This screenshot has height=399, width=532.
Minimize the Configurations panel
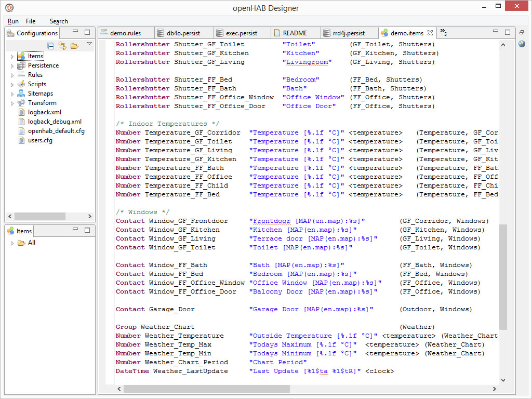[75, 31]
